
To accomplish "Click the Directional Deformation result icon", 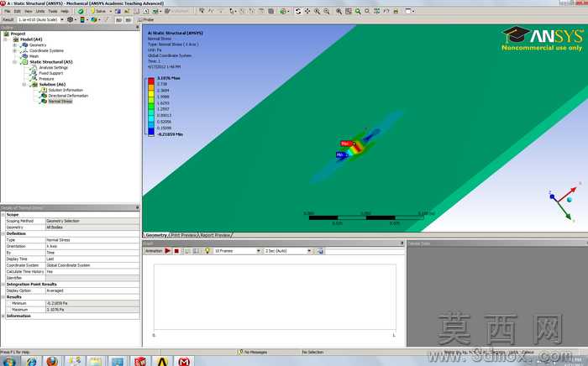I will pyautogui.click(x=44, y=96).
